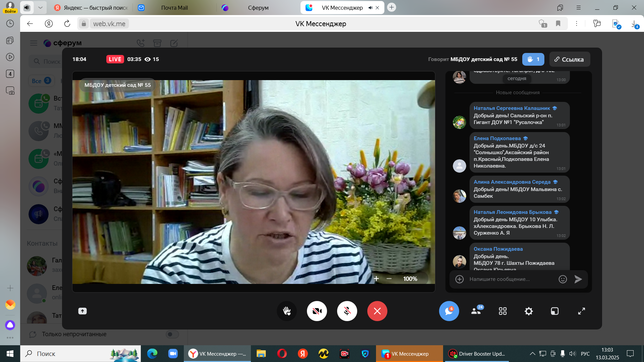
Task: Zoom in on the video with plus
Action: [376, 279]
